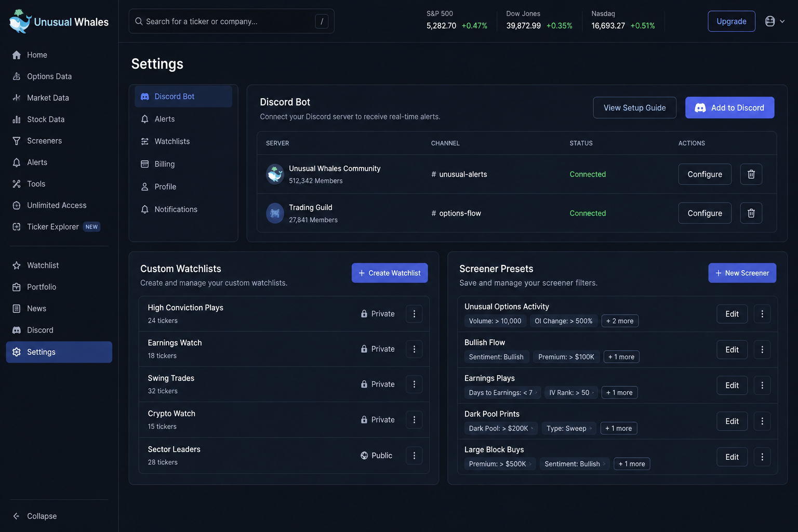Configure Trading Guild server
798x532 pixels.
click(704, 213)
